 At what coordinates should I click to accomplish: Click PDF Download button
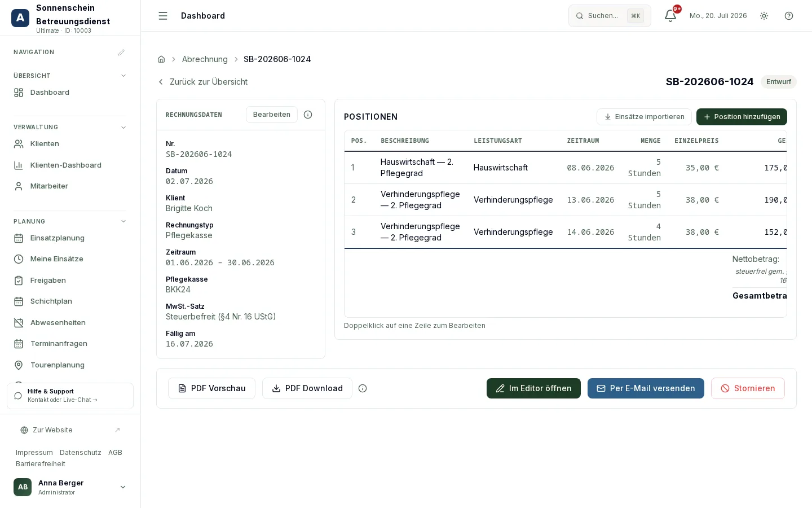pos(307,388)
